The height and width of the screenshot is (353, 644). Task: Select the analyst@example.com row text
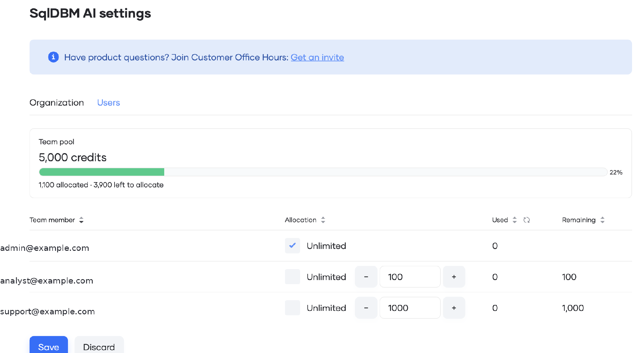point(47,280)
